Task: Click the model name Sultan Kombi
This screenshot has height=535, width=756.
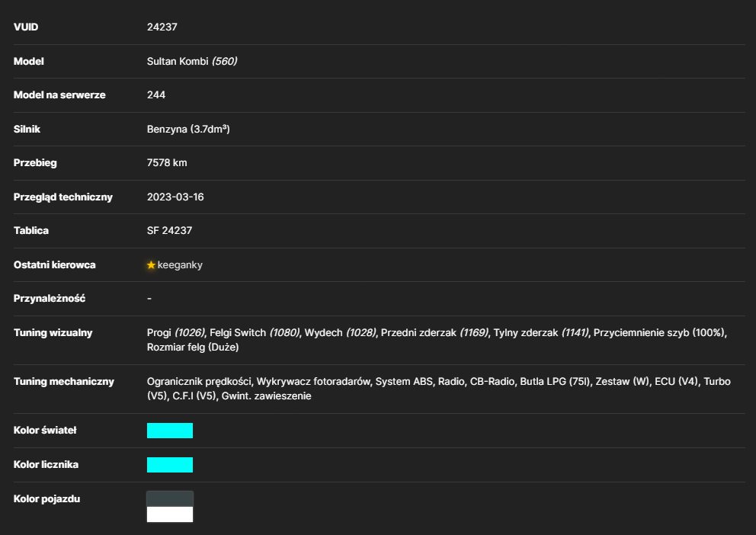Action: (178, 61)
